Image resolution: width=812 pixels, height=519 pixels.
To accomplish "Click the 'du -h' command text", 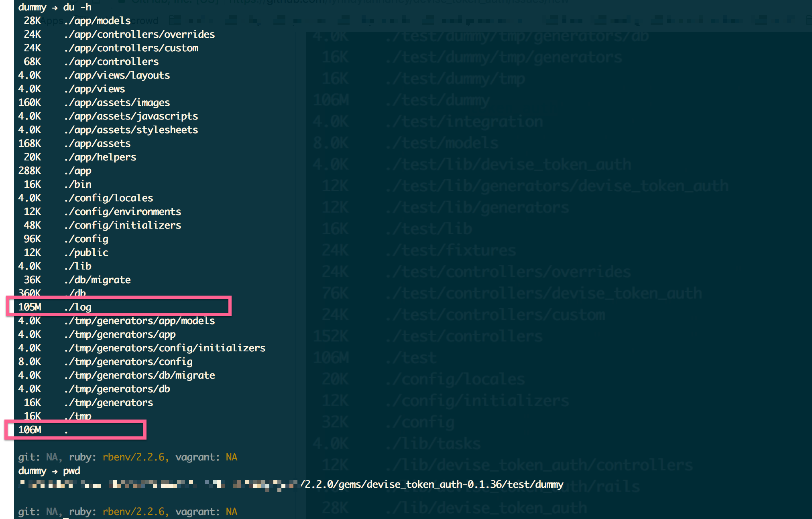I will [x=77, y=7].
